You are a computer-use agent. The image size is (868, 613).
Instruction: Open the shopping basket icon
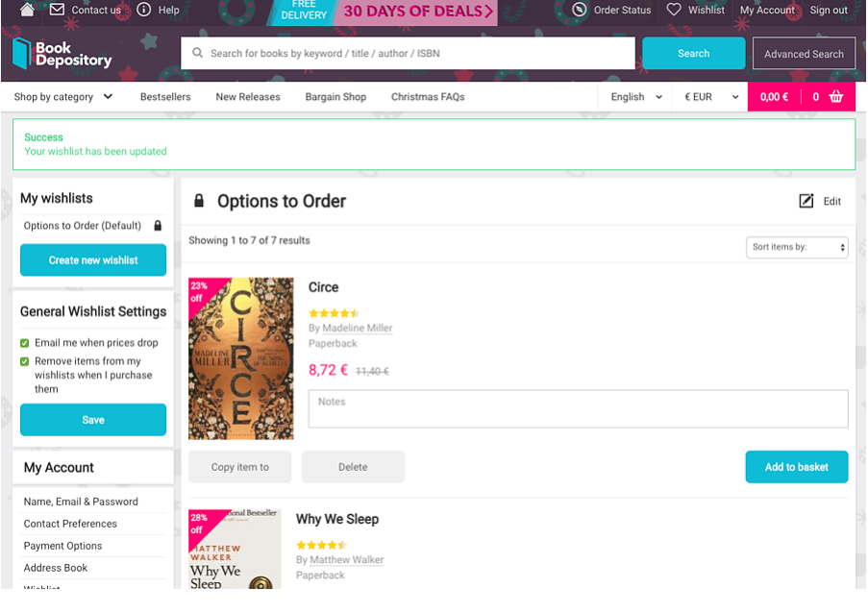coord(835,96)
